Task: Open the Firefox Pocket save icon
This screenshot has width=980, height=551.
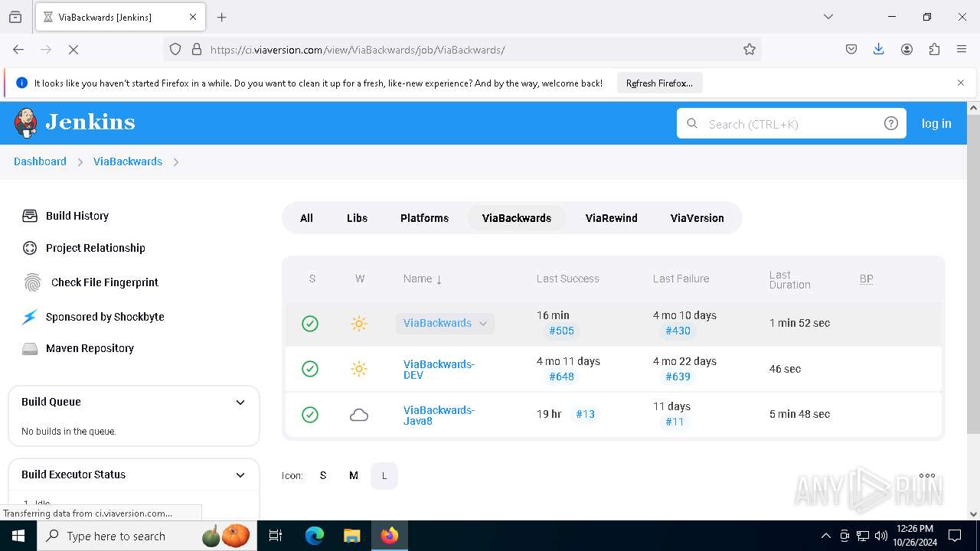Action: (x=851, y=49)
